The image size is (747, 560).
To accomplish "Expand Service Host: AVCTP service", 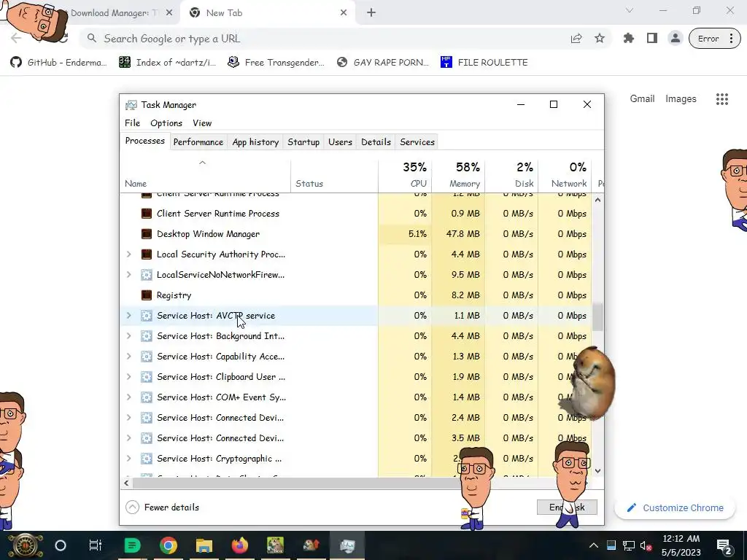I will click(x=128, y=316).
